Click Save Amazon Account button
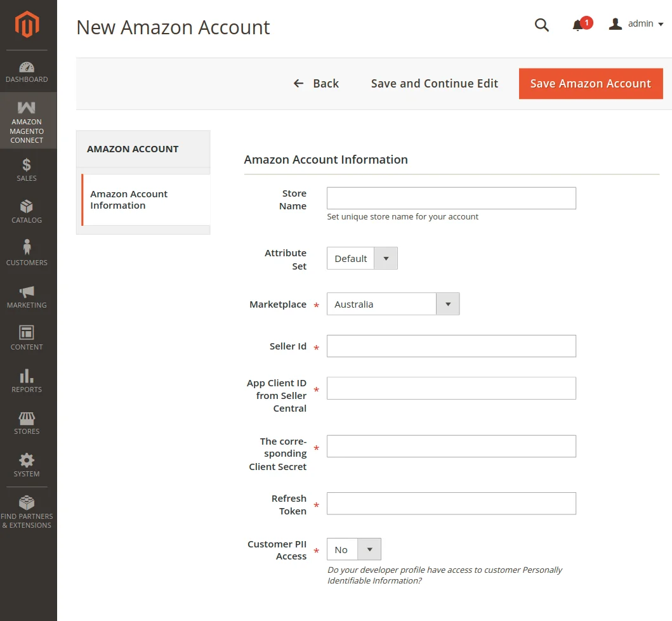This screenshot has width=672, height=621. click(x=591, y=84)
